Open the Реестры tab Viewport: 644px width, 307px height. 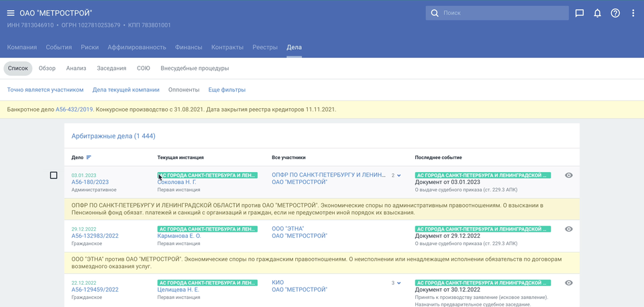point(265,47)
